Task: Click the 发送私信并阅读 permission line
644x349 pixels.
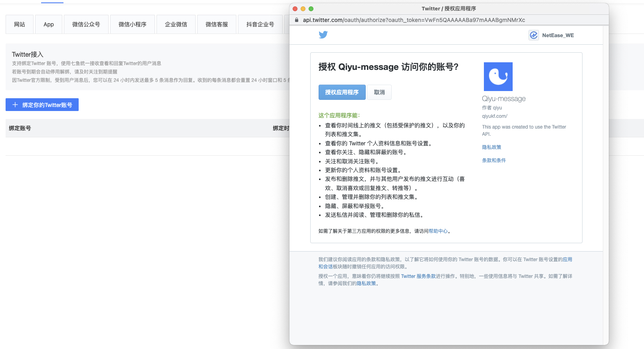Action: [x=374, y=215]
